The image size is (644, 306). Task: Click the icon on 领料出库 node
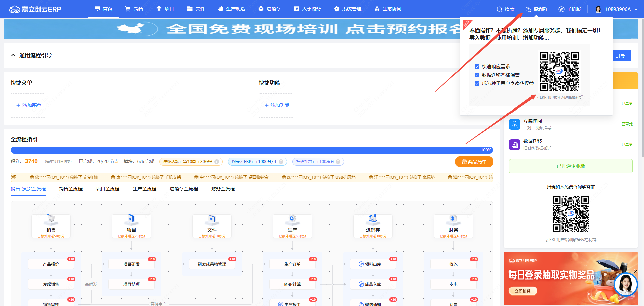361,264
